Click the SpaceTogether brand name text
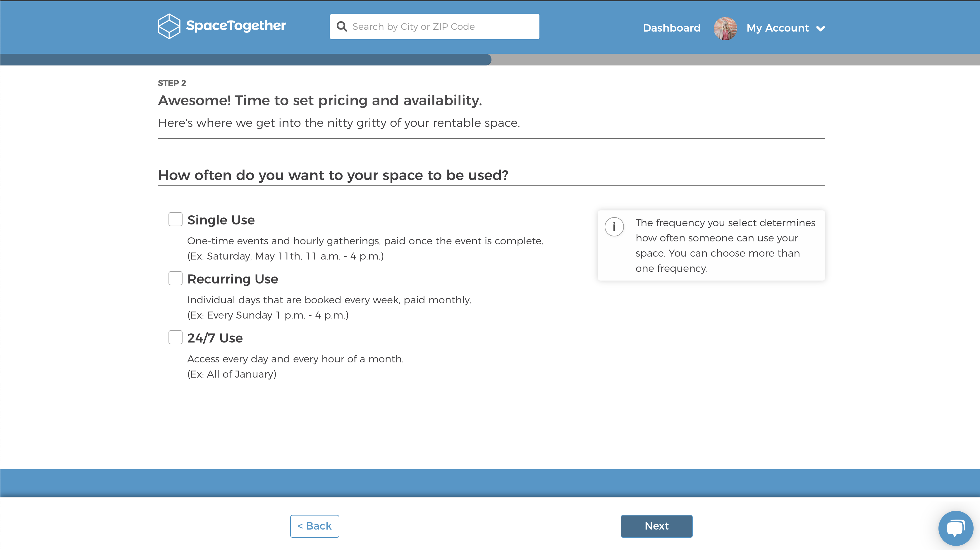This screenshot has height=550, width=980. 236,26
